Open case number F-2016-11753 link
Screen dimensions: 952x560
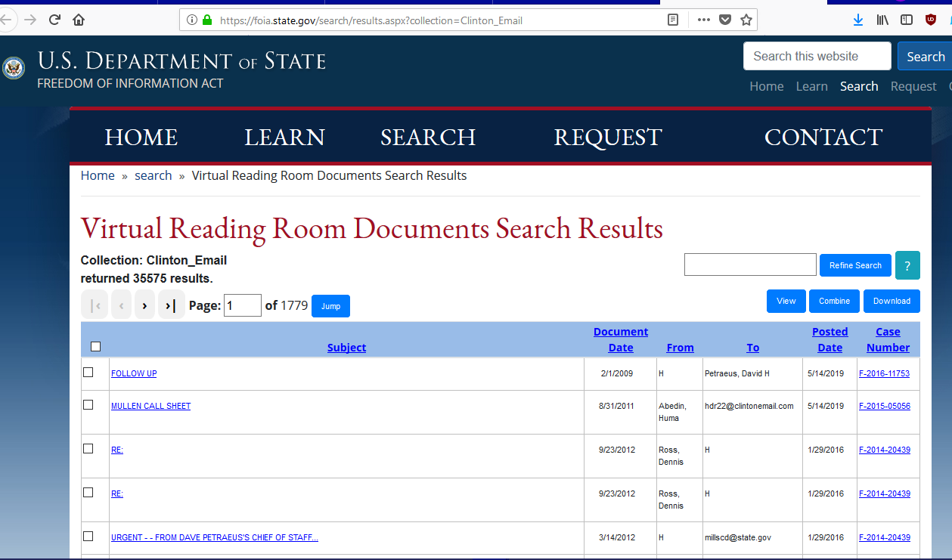click(884, 373)
